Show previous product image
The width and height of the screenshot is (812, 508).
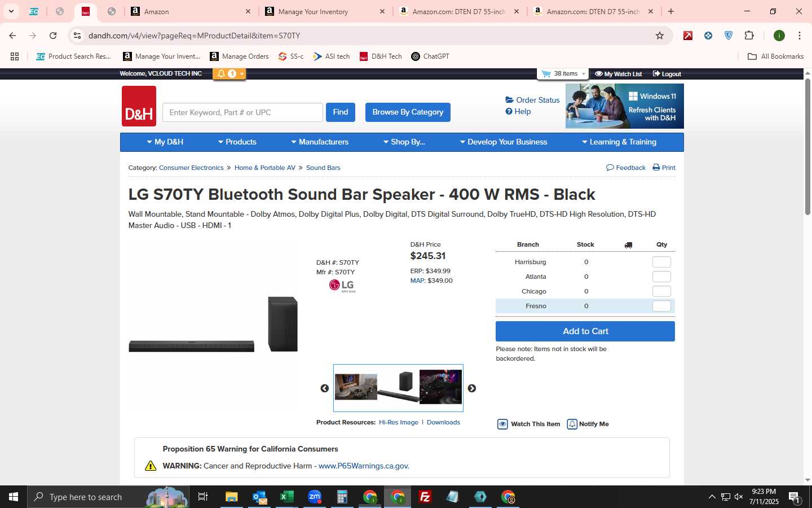click(325, 388)
